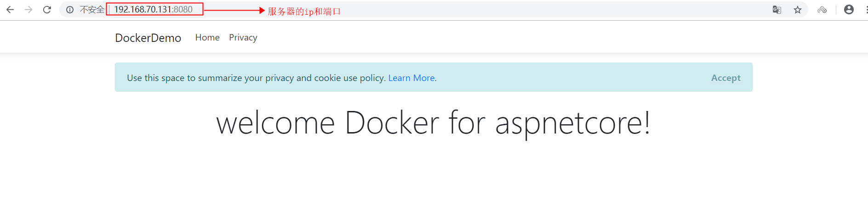Select the address bar URL 192.168.70.131:8080
The height and width of the screenshot is (215, 868).
click(x=154, y=10)
